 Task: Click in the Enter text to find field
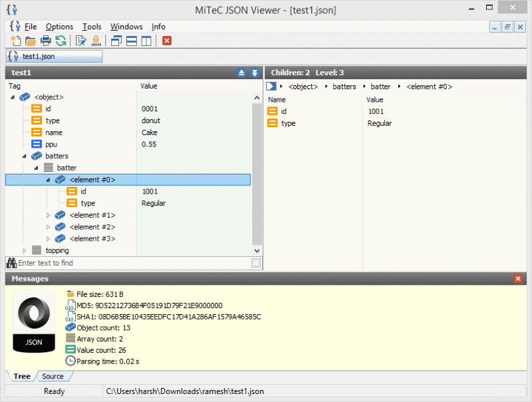134,263
